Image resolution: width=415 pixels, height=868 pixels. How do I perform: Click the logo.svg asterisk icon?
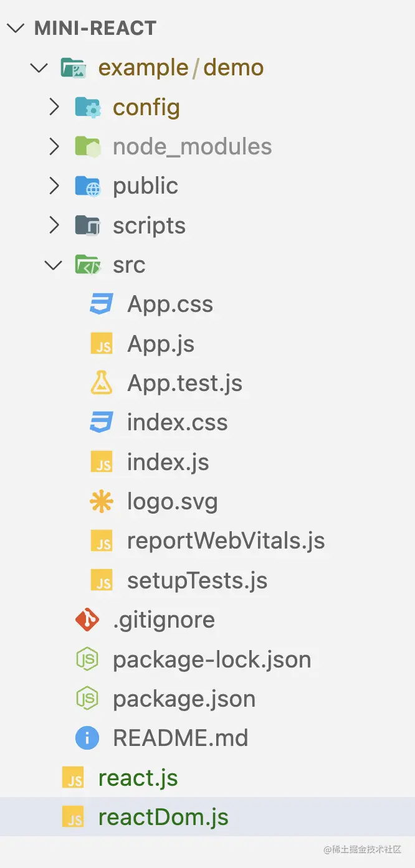[102, 501]
